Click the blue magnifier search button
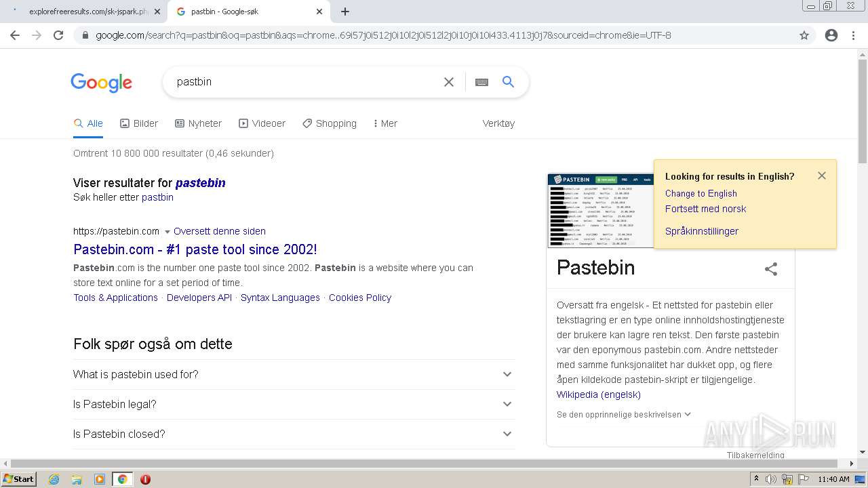The height and width of the screenshot is (488, 868). coord(508,82)
